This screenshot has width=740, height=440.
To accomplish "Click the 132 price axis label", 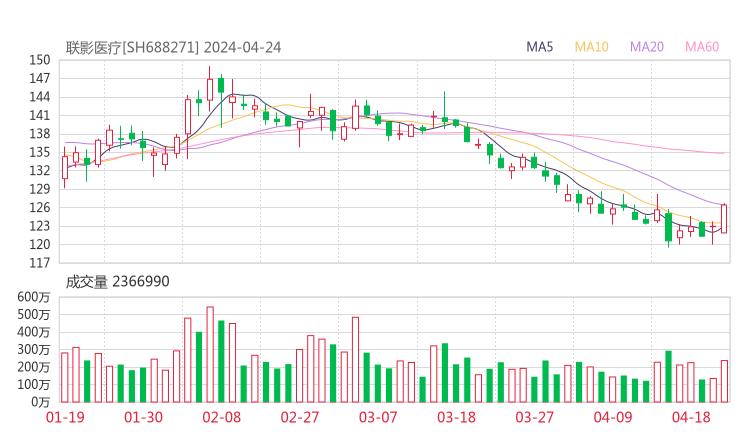I will 40,170.
